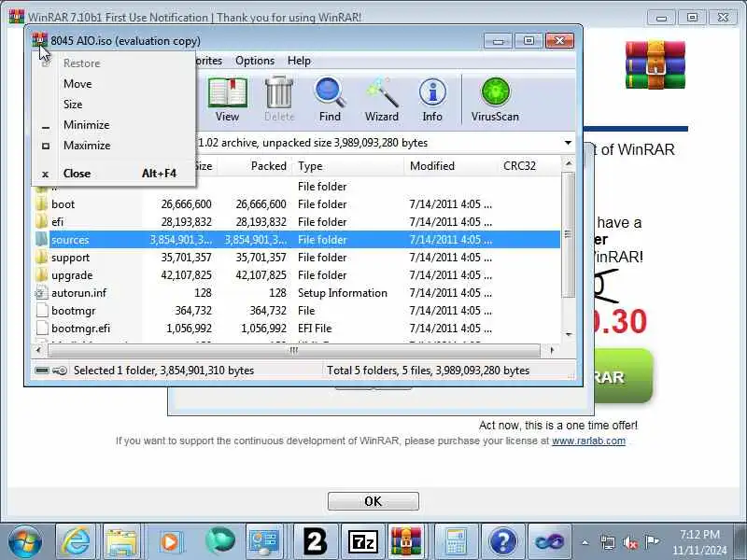Viewport: 747px width, 560px height.
Task: Open the Action Center flag tray icon
Action: pos(652,542)
